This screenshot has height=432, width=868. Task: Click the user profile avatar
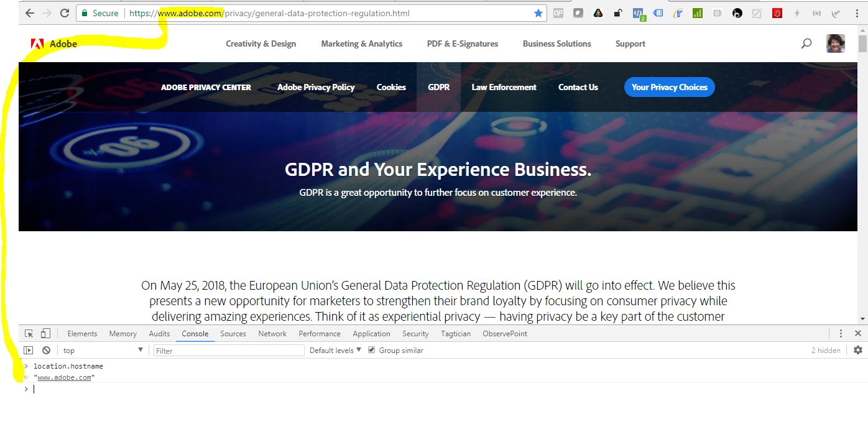click(x=836, y=44)
